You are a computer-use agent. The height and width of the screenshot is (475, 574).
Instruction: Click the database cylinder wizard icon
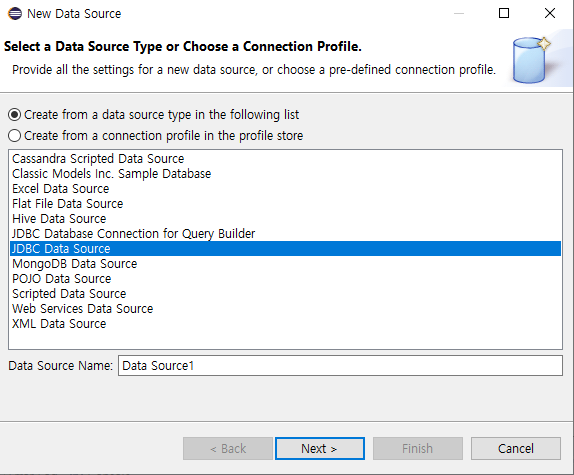(x=532, y=60)
